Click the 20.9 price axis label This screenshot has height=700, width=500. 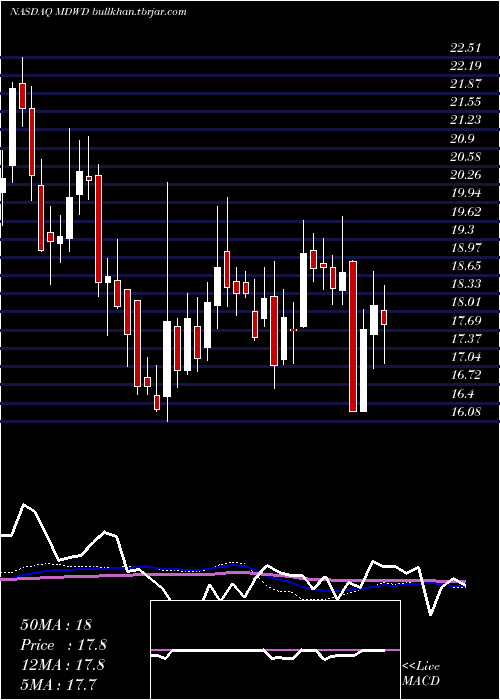tap(462, 139)
